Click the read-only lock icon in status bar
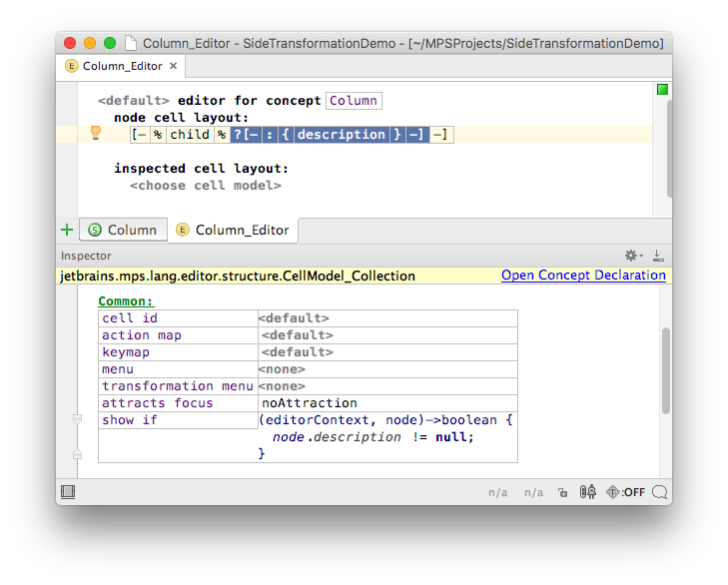This screenshot has height=585, width=728. click(563, 492)
